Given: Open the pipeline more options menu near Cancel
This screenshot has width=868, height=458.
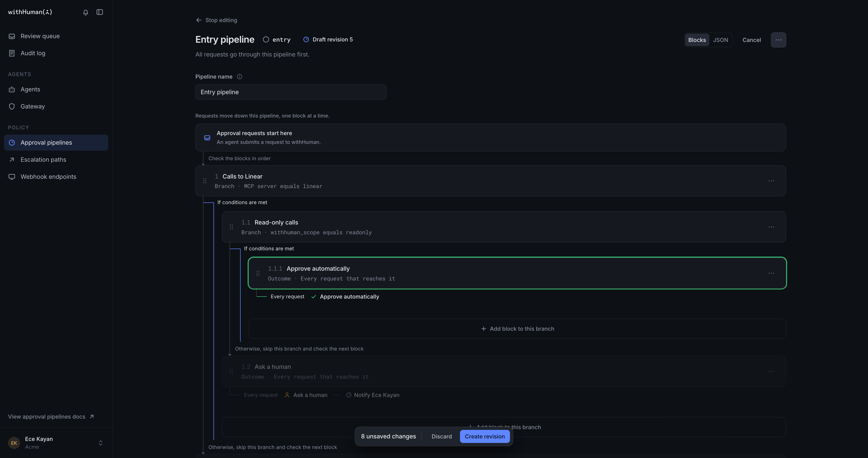Looking at the screenshot, I should [778, 40].
